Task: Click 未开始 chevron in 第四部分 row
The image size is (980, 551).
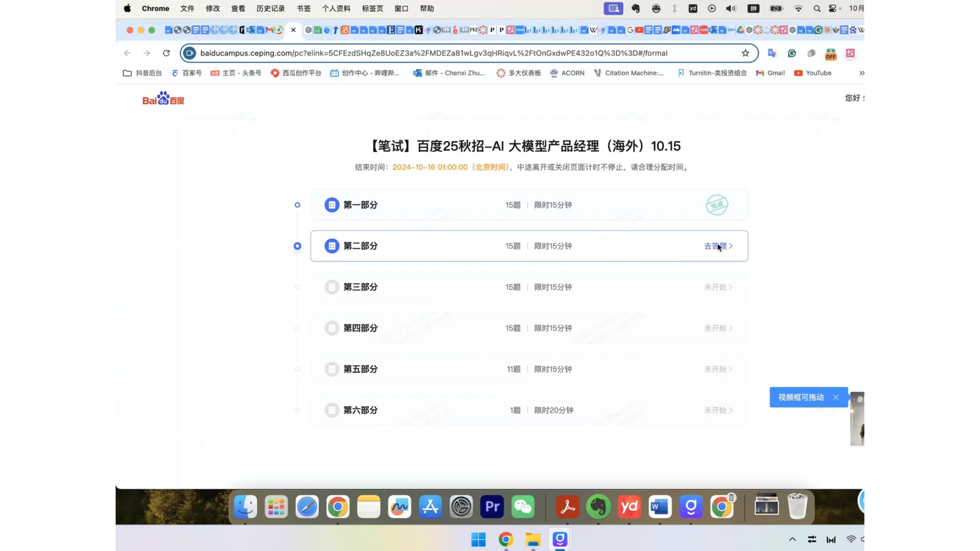Action: 731,328
